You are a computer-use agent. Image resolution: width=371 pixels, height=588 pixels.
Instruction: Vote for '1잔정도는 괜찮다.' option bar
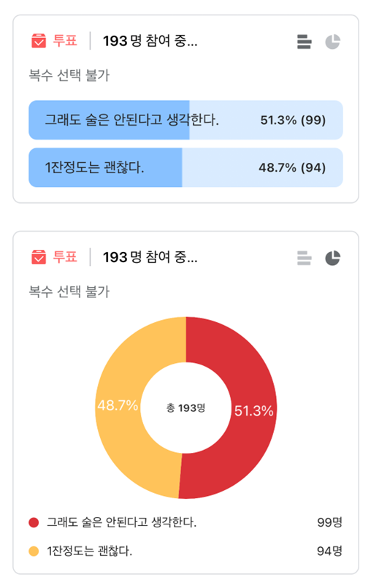185,167
